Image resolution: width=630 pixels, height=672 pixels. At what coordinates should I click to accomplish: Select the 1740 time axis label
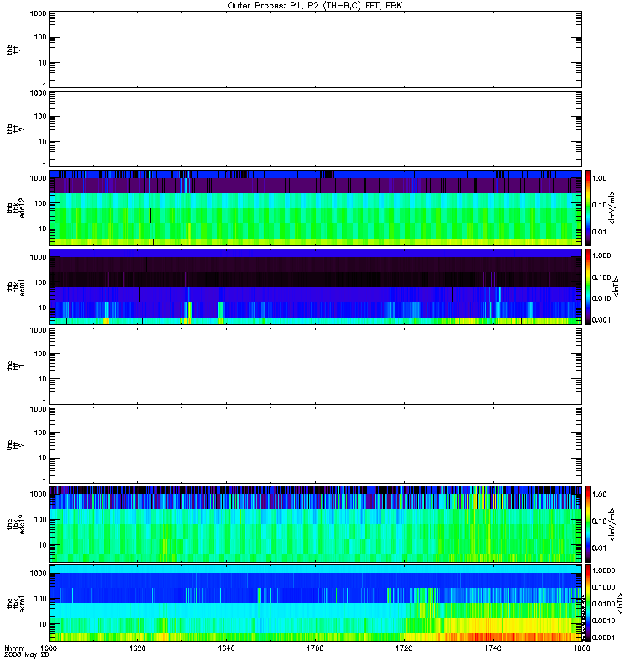coord(493,648)
